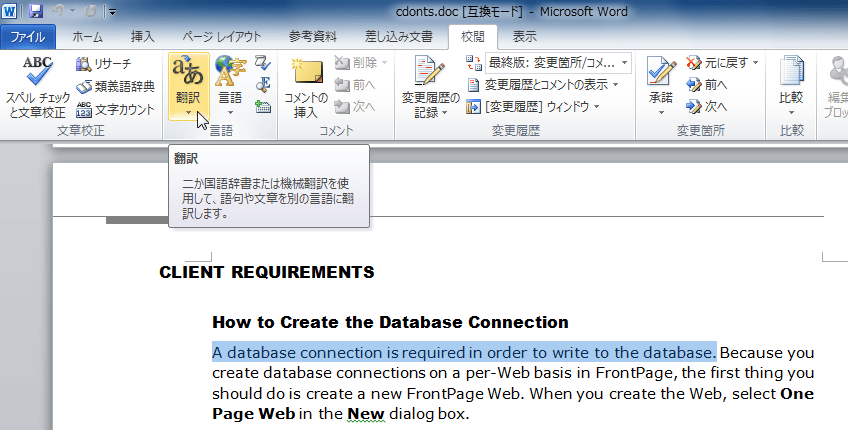Expand the 変更履歴の記録 dropdown arrow
848x430 pixels.
445,113
